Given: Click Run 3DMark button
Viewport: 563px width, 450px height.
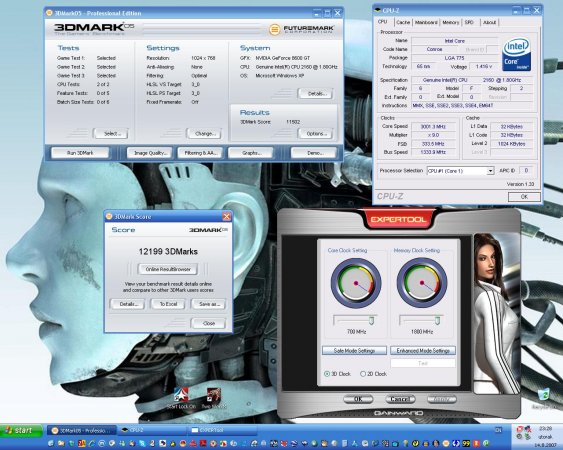Looking at the screenshot, I should 80,153.
